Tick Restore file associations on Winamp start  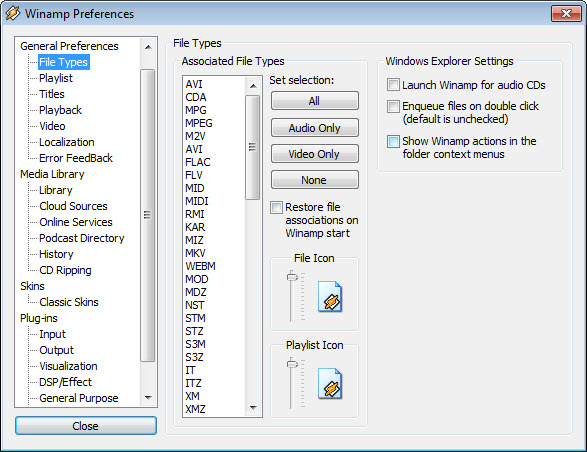(276, 207)
